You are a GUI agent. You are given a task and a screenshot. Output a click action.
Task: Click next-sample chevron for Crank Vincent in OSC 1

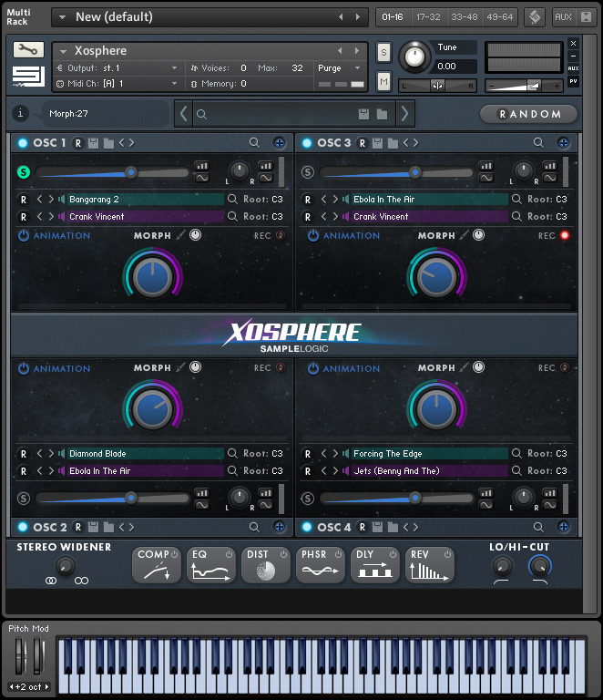(51, 217)
